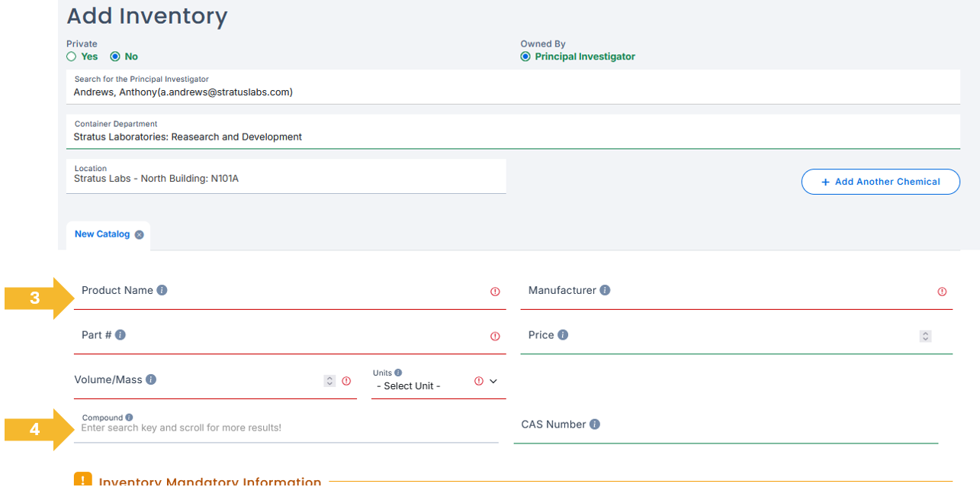The height and width of the screenshot is (487, 980).
Task: Open the Container Department field
Action: [x=512, y=131]
